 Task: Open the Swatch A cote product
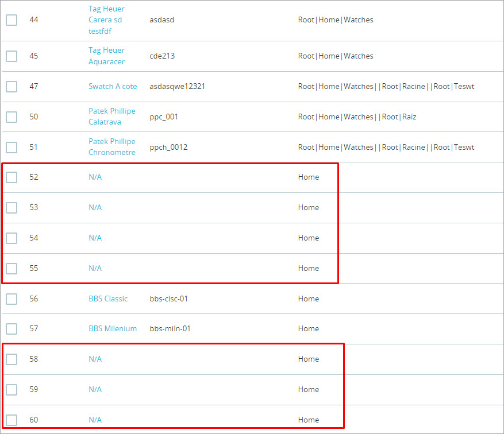coord(113,86)
